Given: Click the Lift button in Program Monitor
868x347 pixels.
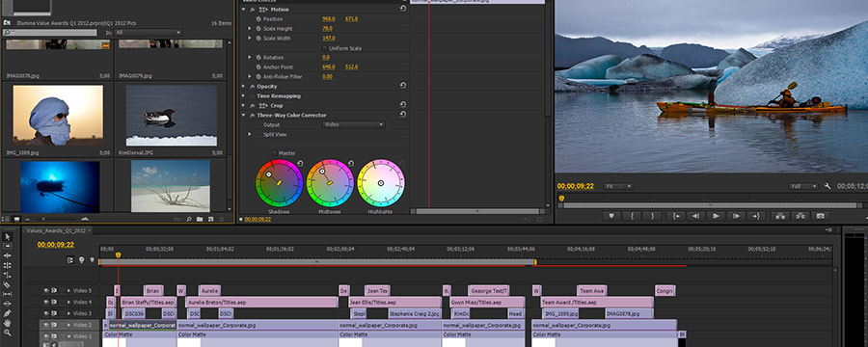Looking at the screenshot, I should pos(779,216).
